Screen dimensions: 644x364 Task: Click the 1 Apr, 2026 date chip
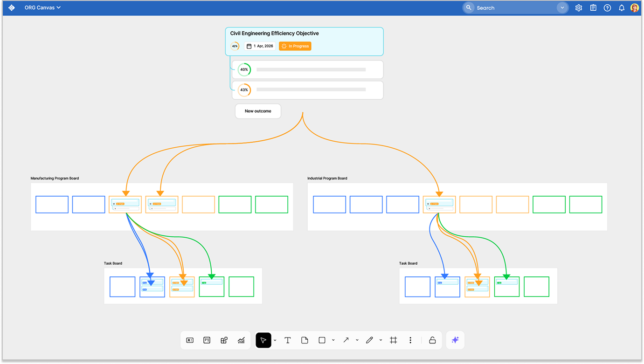(260, 46)
